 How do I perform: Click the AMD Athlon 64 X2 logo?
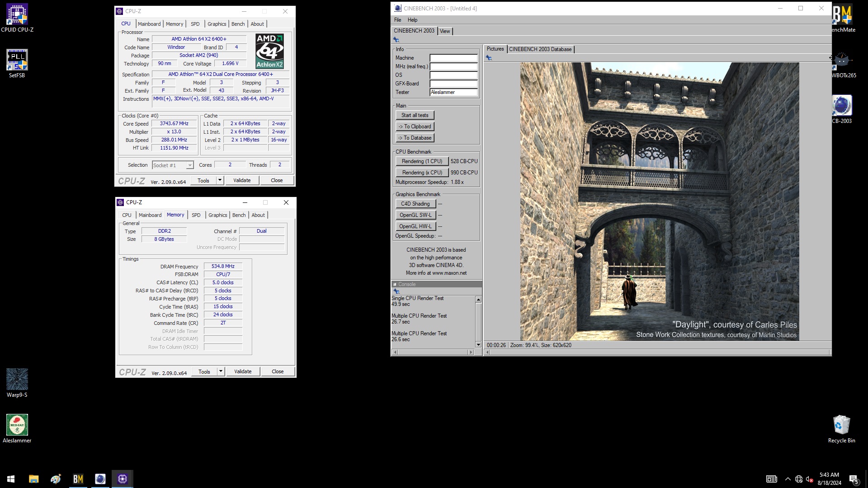pyautogui.click(x=269, y=51)
